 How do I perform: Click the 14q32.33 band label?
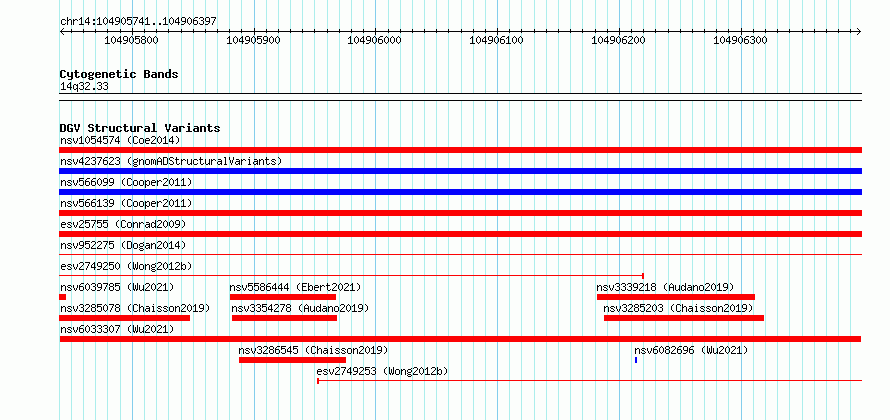tap(84, 87)
